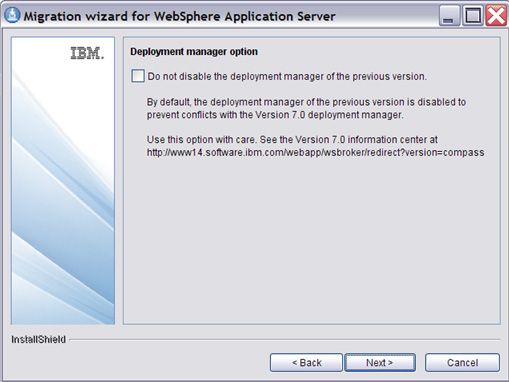Screen dimensions: 509x382
Task: Maximize the Migration wizard window
Action: [x=473, y=16]
